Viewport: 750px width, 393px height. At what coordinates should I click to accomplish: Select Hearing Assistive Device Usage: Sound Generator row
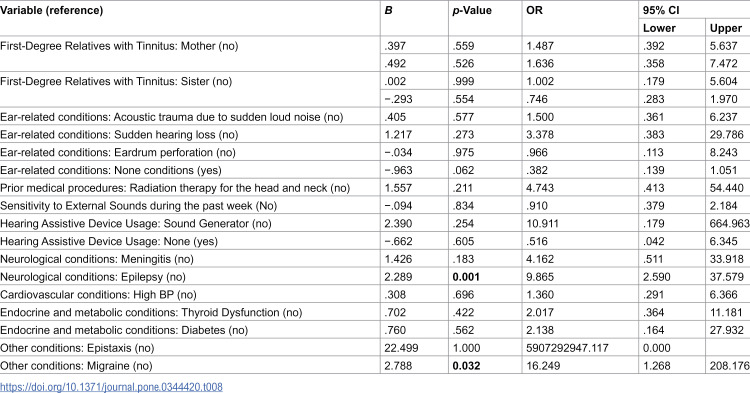(x=375, y=223)
